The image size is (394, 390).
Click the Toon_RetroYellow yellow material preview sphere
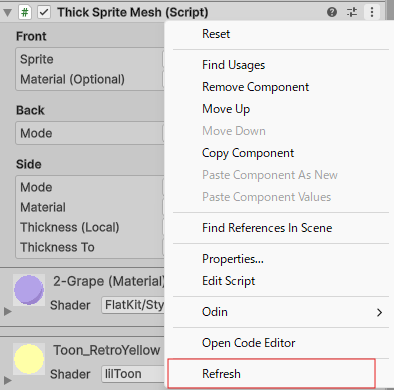coord(29,359)
